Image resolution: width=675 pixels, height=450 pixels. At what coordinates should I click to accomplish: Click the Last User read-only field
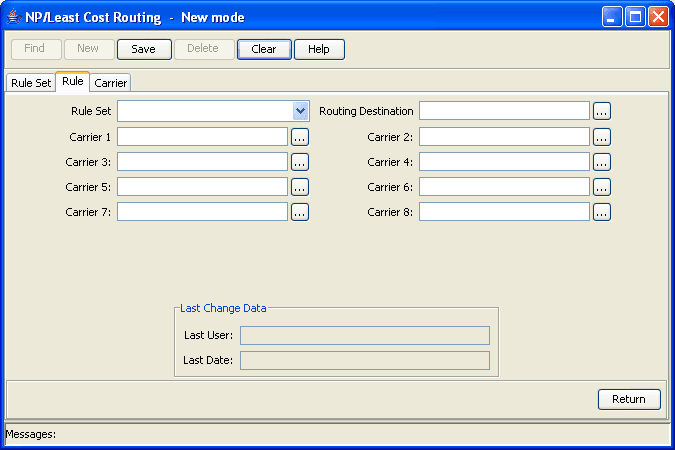tap(365, 335)
